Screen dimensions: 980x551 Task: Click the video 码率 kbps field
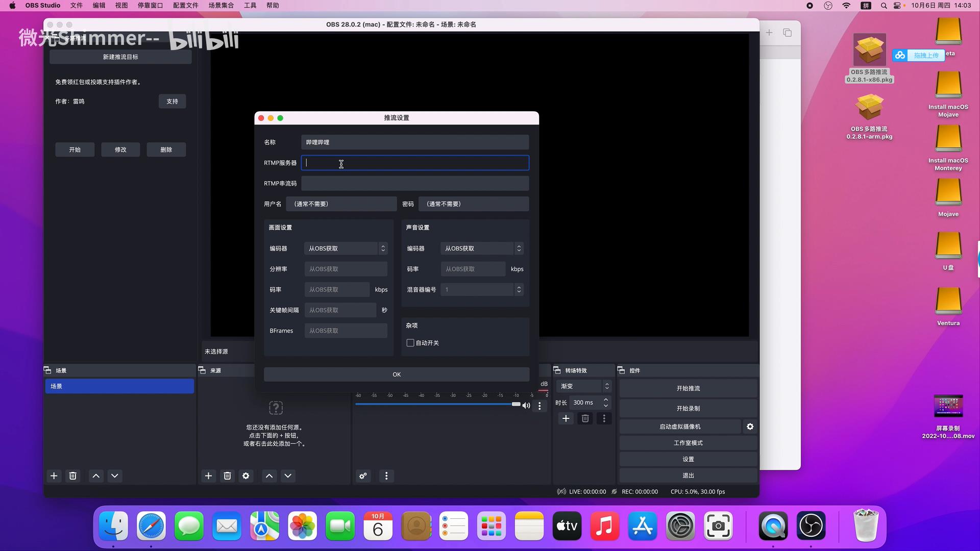337,289
